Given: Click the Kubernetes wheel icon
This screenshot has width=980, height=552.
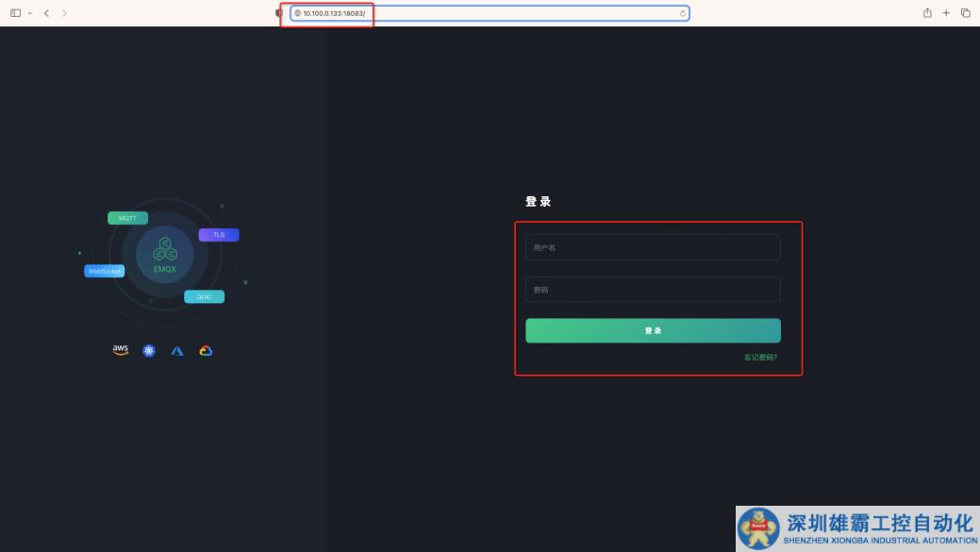Looking at the screenshot, I should (149, 351).
